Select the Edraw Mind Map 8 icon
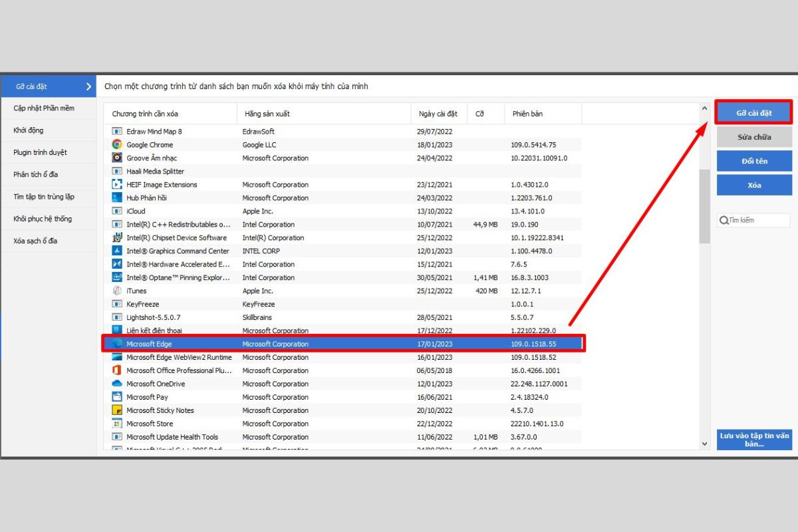This screenshot has width=798, height=532. [117, 131]
